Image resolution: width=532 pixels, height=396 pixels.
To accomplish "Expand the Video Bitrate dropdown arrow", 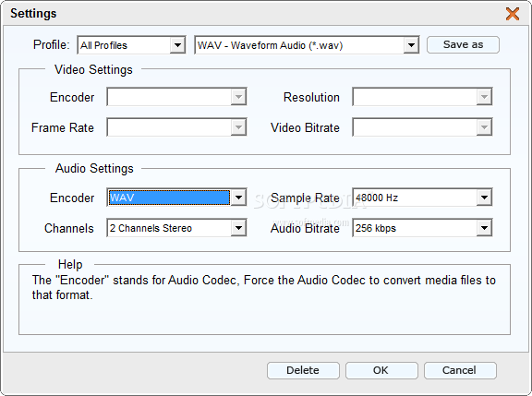I will point(484,127).
